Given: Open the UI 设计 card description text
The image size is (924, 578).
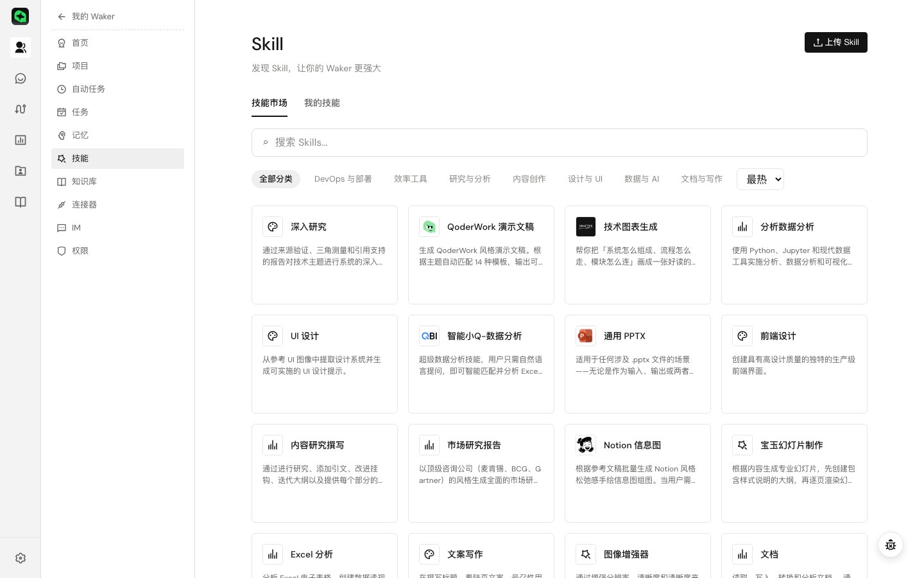Looking at the screenshot, I should 321,365.
